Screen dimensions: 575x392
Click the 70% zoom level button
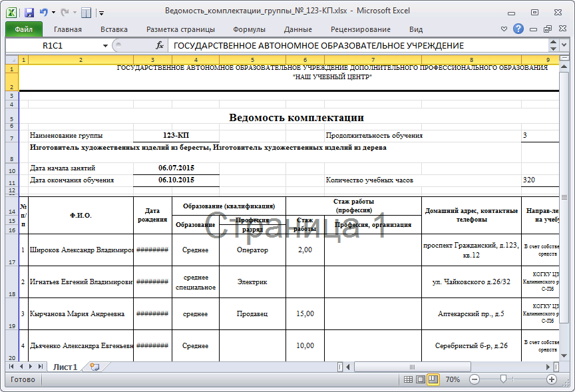[453, 379]
